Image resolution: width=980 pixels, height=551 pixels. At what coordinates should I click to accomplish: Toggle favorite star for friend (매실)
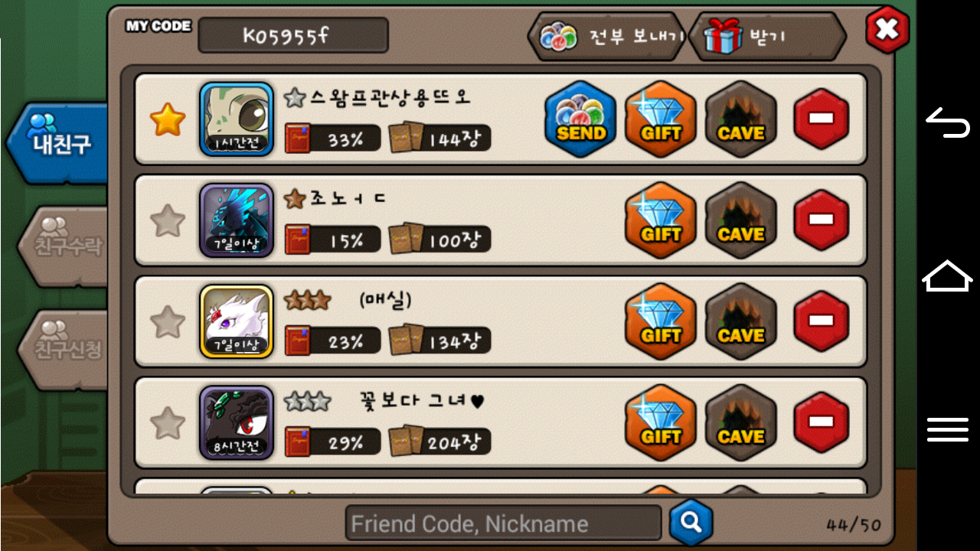click(x=168, y=322)
